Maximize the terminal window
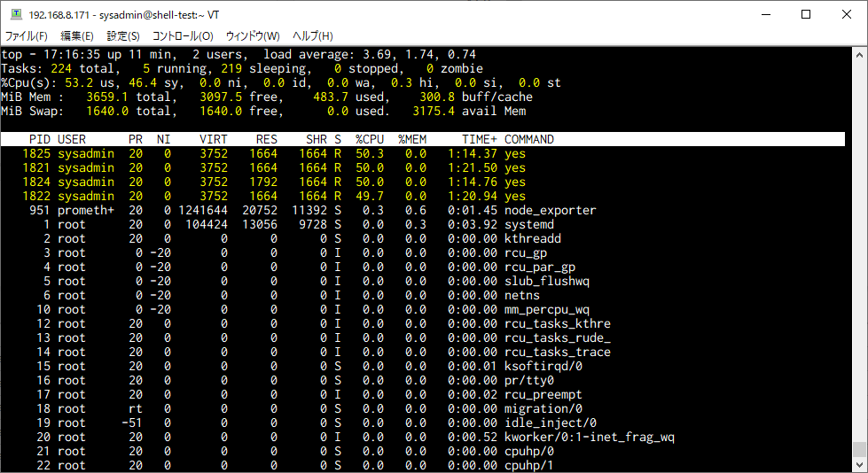The image size is (868, 473). tap(806, 14)
